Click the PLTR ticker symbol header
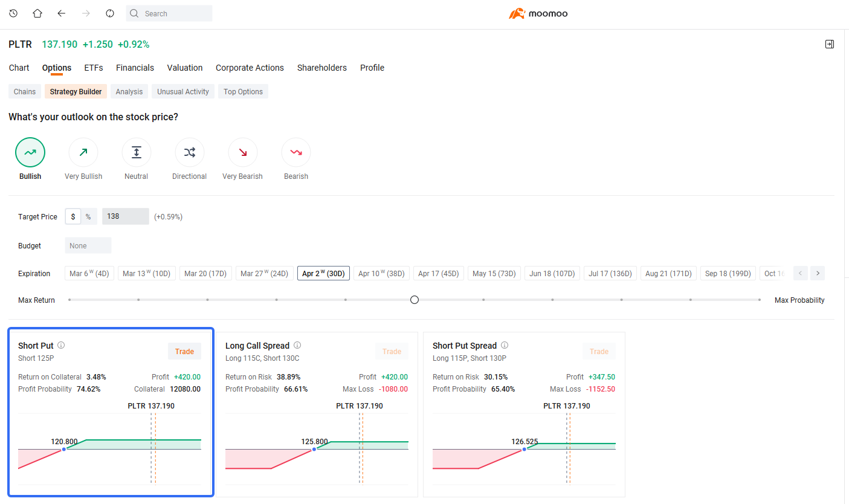The height and width of the screenshot is (504, 849). pyautogui.click(x=20, y=44)
